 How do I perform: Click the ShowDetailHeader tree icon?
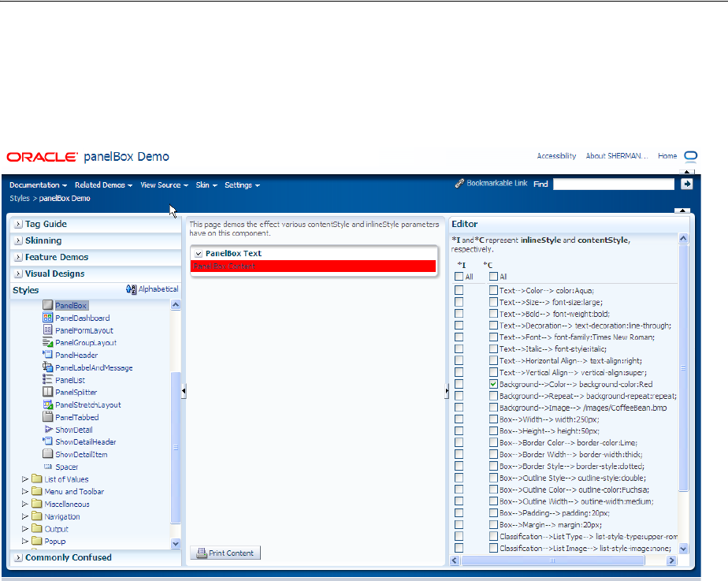(x=47, y=441)
